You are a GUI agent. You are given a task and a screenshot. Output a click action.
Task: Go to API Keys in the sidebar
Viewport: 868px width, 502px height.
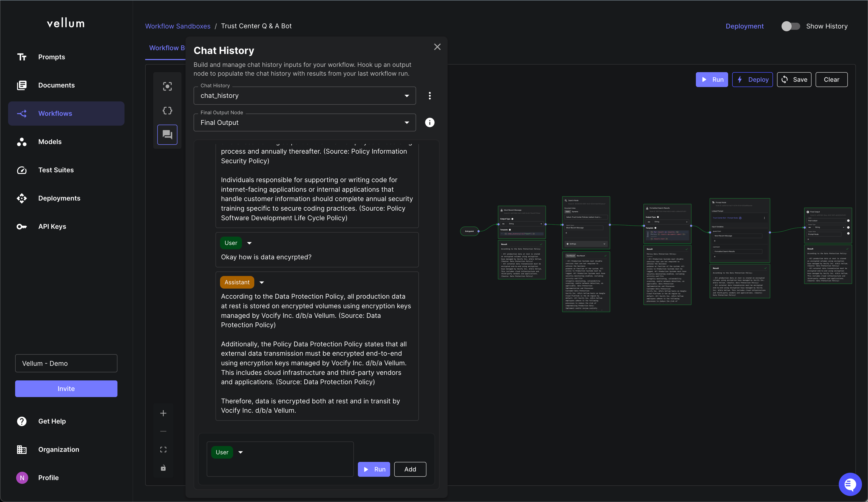tap(52, 227)
